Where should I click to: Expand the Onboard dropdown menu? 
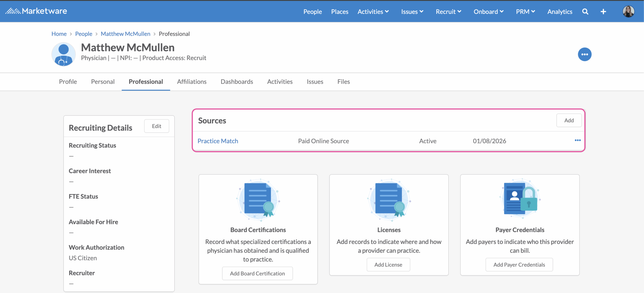click(488, 12)
